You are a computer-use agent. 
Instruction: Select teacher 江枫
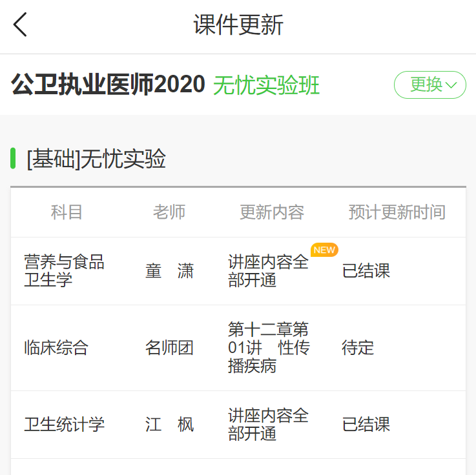169,425
